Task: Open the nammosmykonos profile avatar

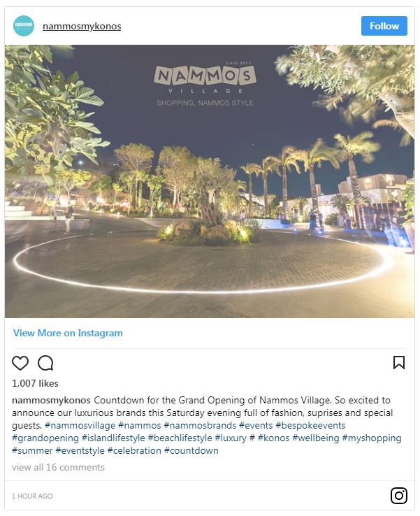Action: (24, 26)
